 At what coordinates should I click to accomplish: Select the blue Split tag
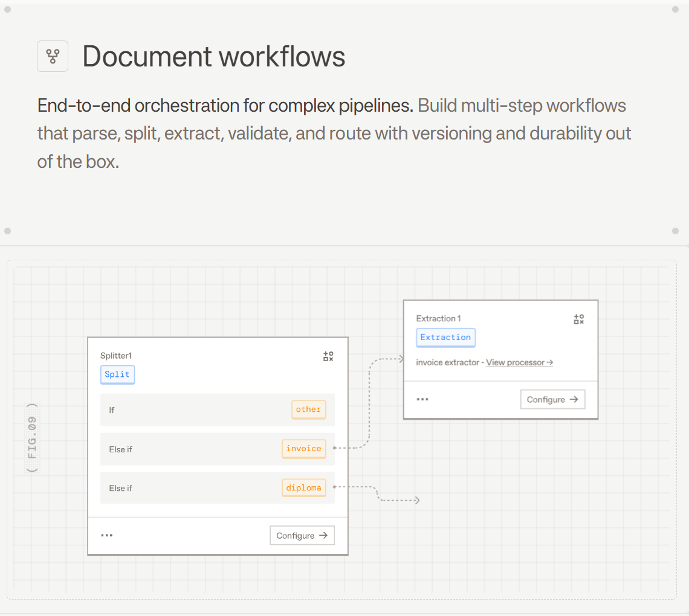coord(117,374)
